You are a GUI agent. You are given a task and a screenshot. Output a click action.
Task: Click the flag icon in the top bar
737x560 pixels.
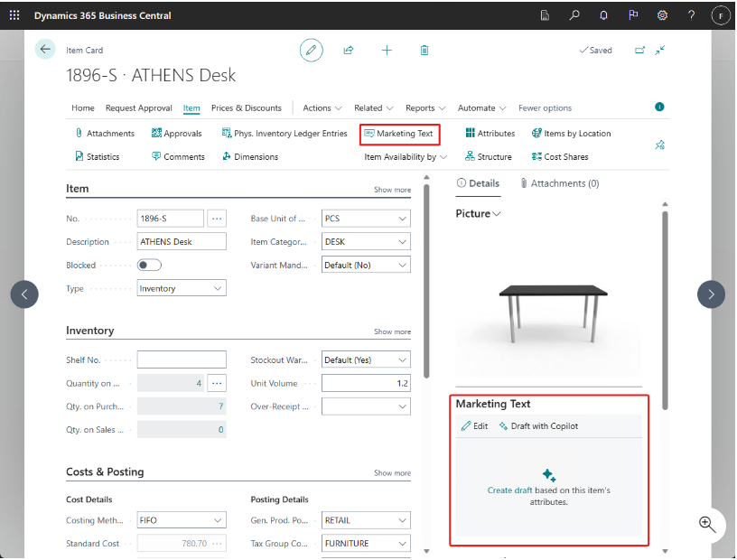click(x=633, y=15)
